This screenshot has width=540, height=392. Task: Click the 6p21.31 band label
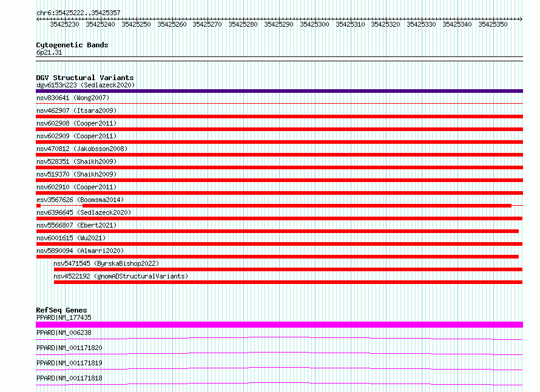pos(49,52)
